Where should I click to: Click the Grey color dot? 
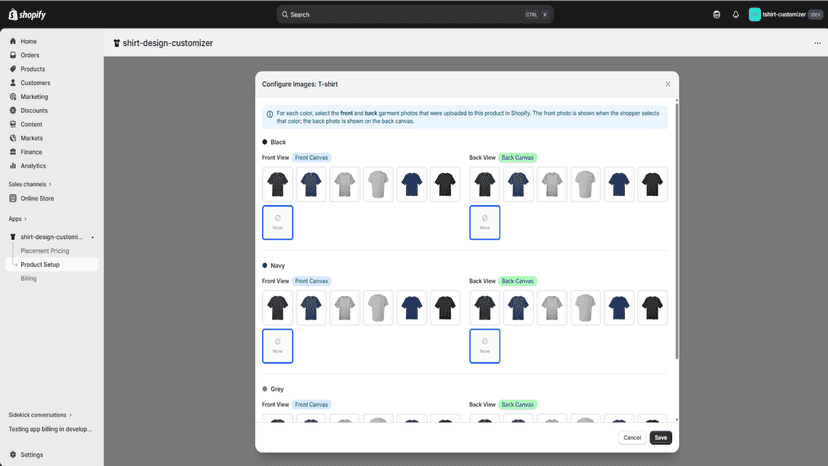pyautogui.click(x=265, y=389)
